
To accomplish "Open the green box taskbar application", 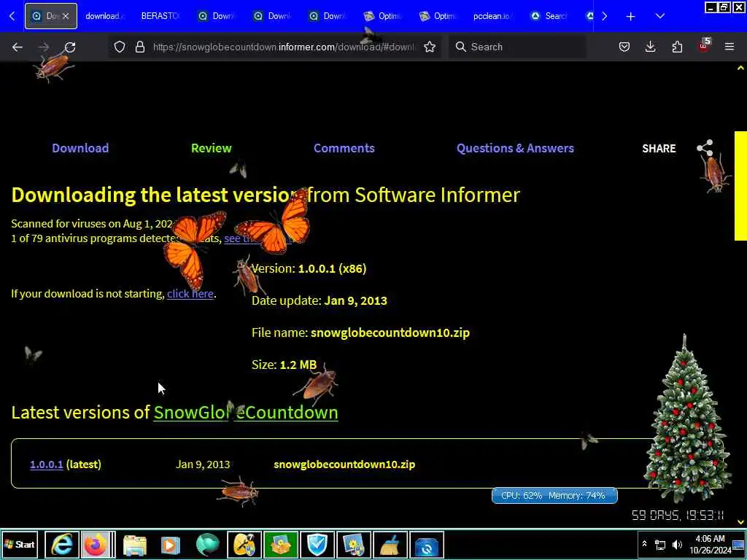I will pos(281,545).
